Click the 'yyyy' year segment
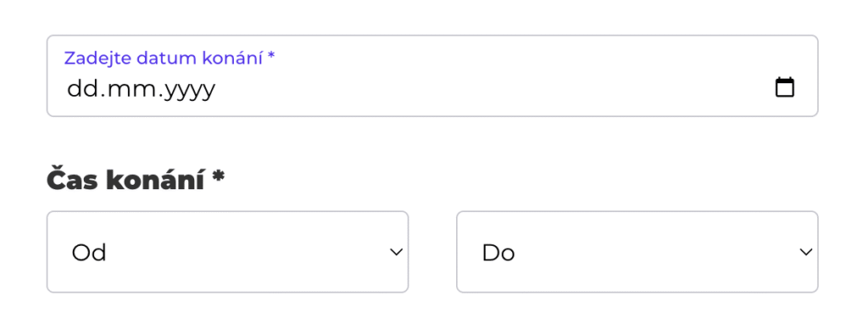The image size is (868, 324). (187, 92)
